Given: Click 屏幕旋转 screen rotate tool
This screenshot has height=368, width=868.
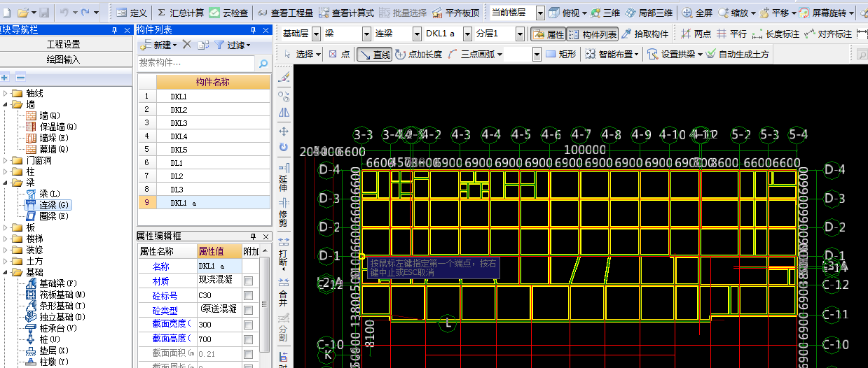Looking at the screenshot, I should pos(826,13).
